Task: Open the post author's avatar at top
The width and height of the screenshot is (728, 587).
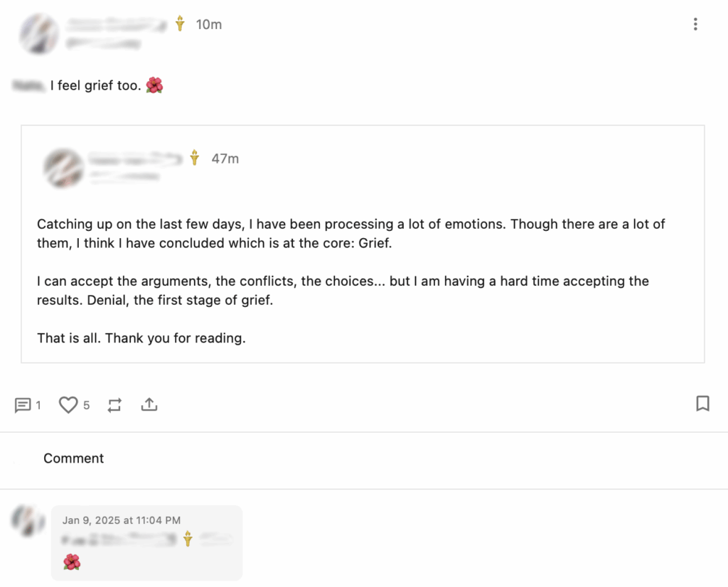Action: coord(38,32)
